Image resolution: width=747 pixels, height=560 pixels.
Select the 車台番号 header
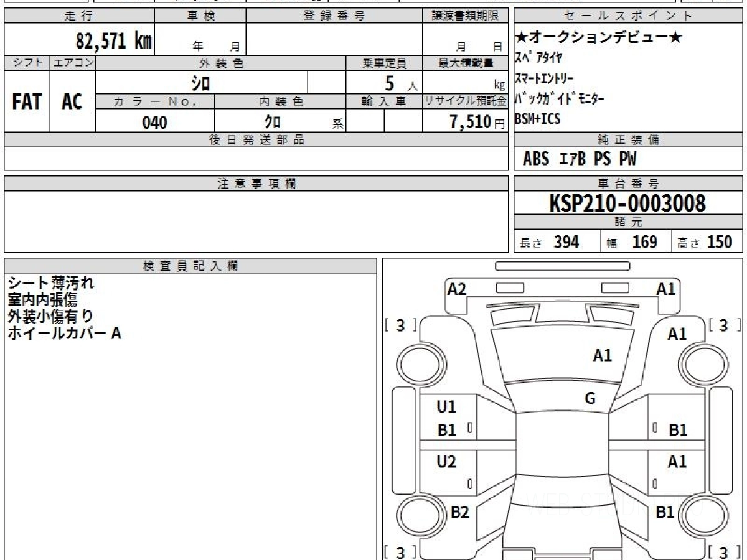(629, 184)
